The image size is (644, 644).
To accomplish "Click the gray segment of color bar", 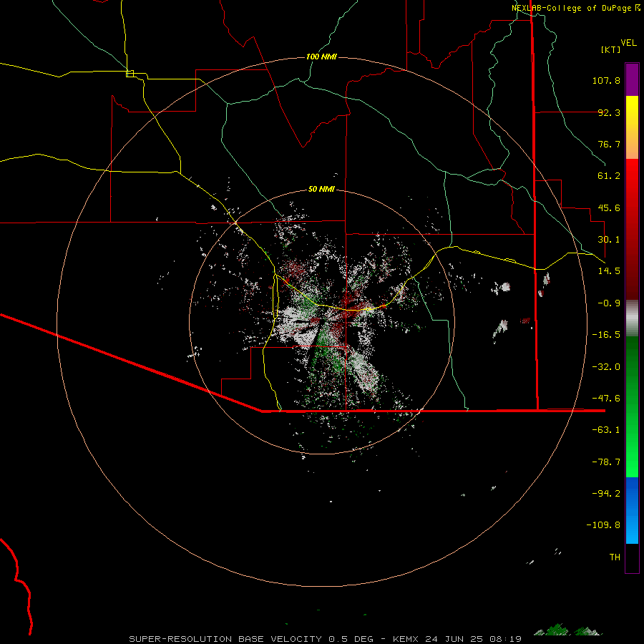I will [632, 318].
